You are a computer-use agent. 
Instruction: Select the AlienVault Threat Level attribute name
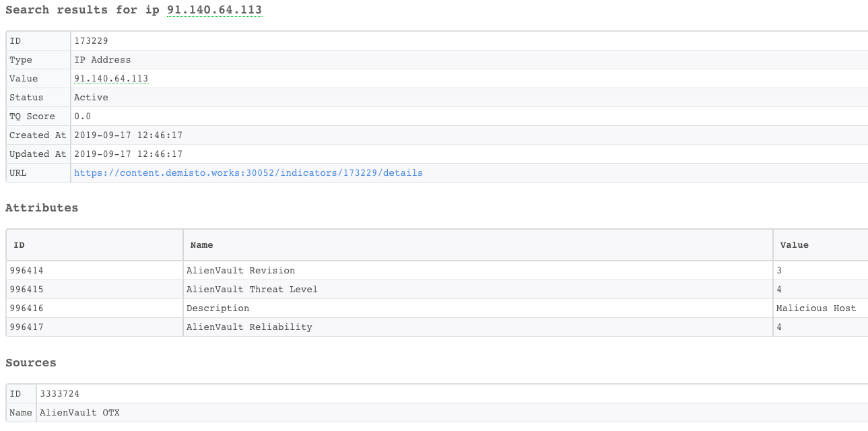coord(252,290)
